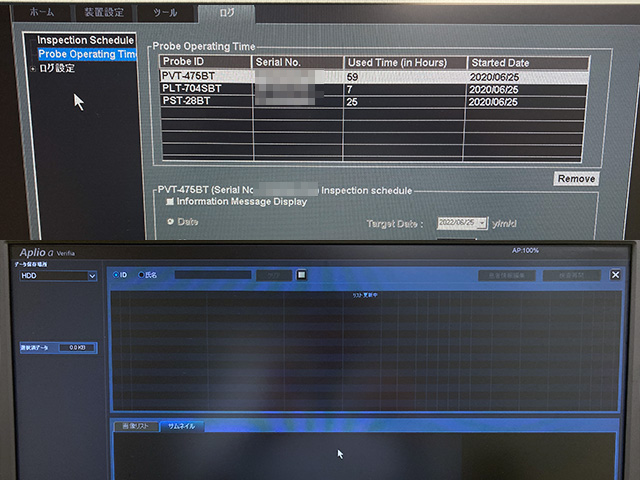
Task: Select the PST-28BT probe row
Action: [x=373, y=101]
